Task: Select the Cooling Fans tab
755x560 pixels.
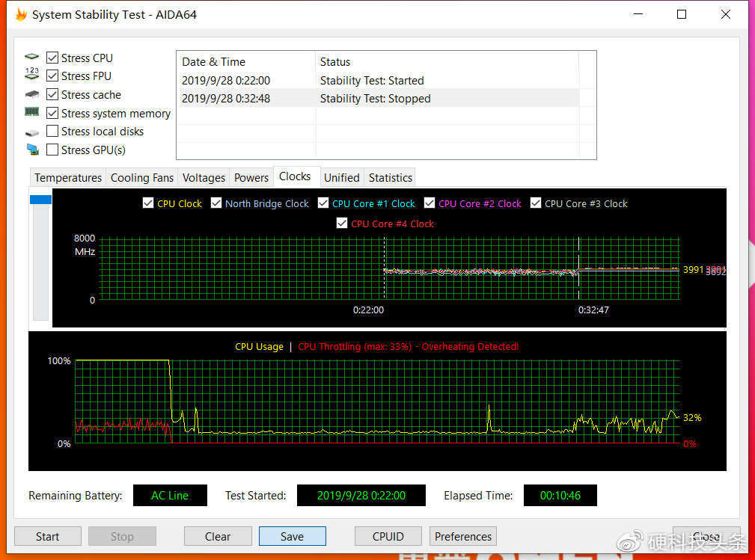Action: pyautogui.click(x=141, y=177)
